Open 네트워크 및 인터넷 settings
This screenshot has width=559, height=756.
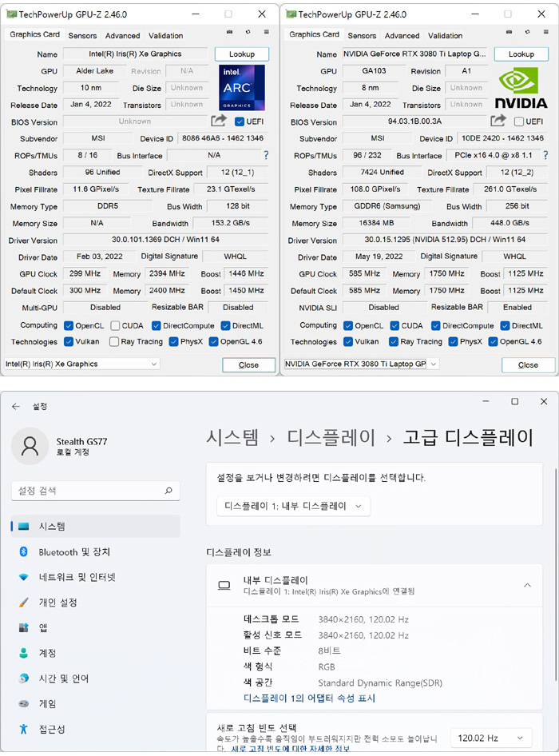pyautogui.click(x=95, y=577)
